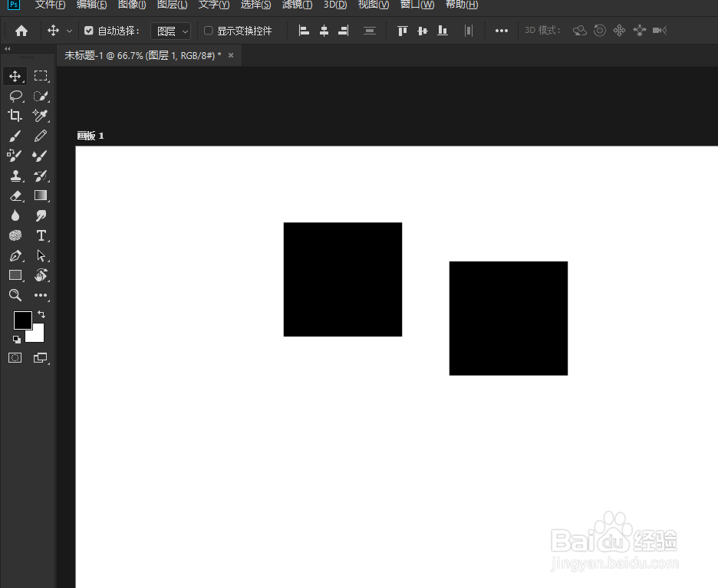Collapse the tools panel with double arrows
718x588 pixels.
(8, 48)
